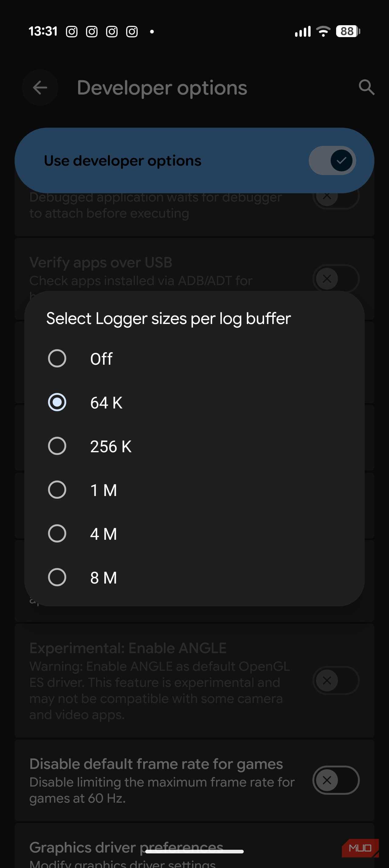
Task: Tap the cellular signal bars icon
Action: tap(302, 31)
